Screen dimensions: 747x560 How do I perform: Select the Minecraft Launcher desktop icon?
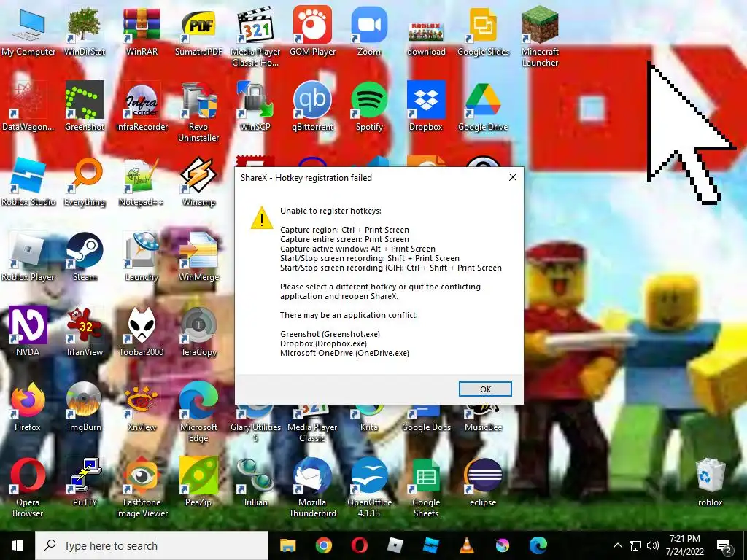[540, 36]
